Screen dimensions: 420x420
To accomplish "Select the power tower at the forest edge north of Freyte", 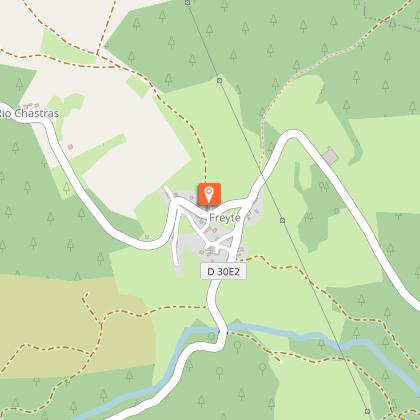I will [x=219, y=80].
